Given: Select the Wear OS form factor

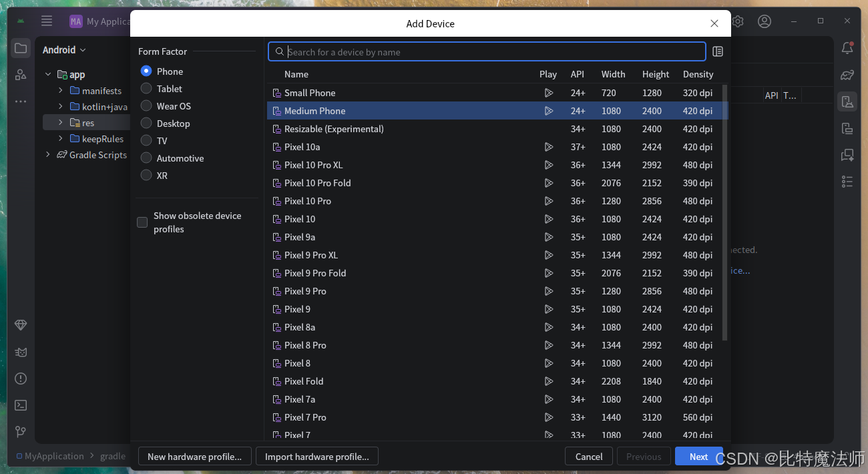Looking at the screenshot, I should (x=146, y=105).
